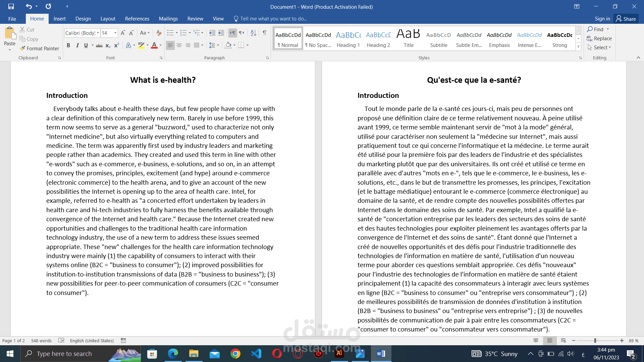Click the Decrease Indent icon
644x362 pixels.
212,33
